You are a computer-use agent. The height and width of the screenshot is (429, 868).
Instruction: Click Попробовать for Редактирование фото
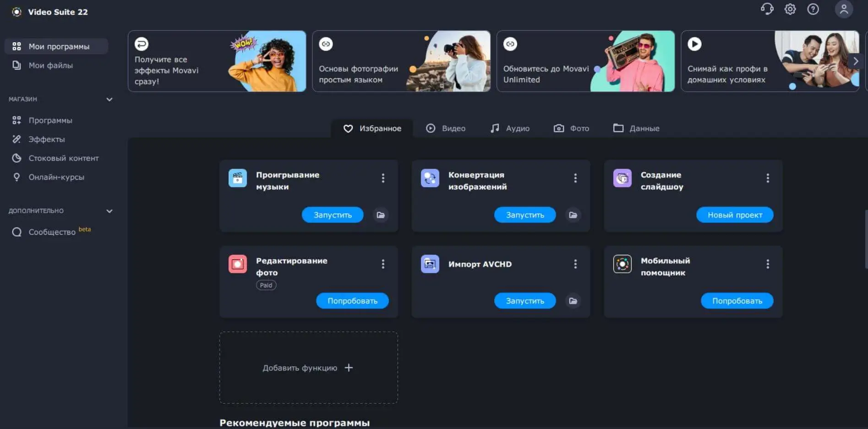(352, 301)
